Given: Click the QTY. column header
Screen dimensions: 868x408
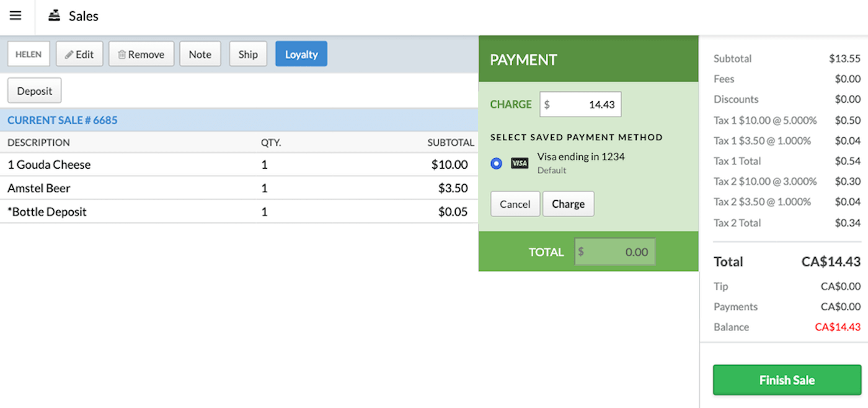Looking at the screenshot, I should 271,143.
